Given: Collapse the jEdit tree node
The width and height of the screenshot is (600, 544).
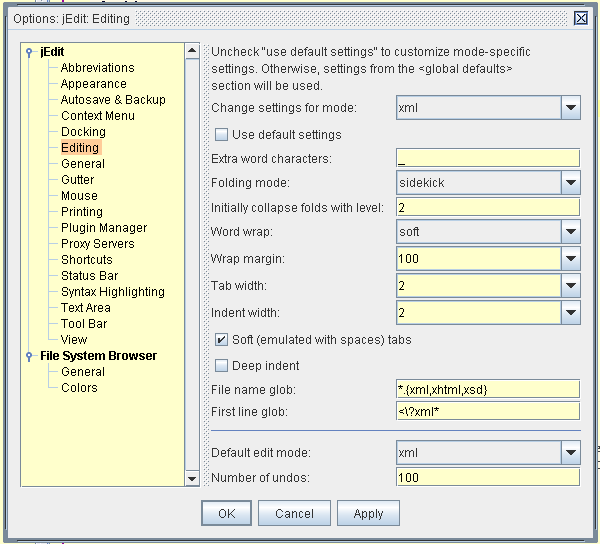Looking at the screenshot, I should [29, 52].
